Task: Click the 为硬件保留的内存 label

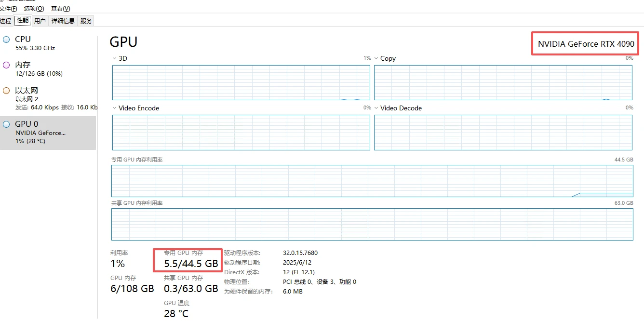Action: coord(248,292)
